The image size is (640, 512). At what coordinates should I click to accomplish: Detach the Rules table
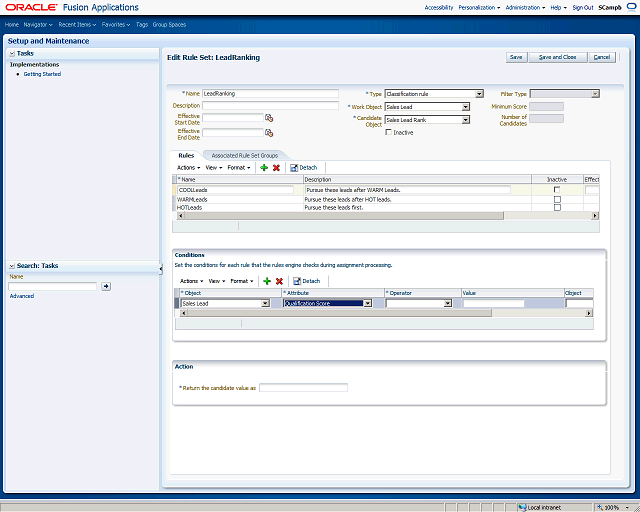pyautogui.click(x=303, y=168)
